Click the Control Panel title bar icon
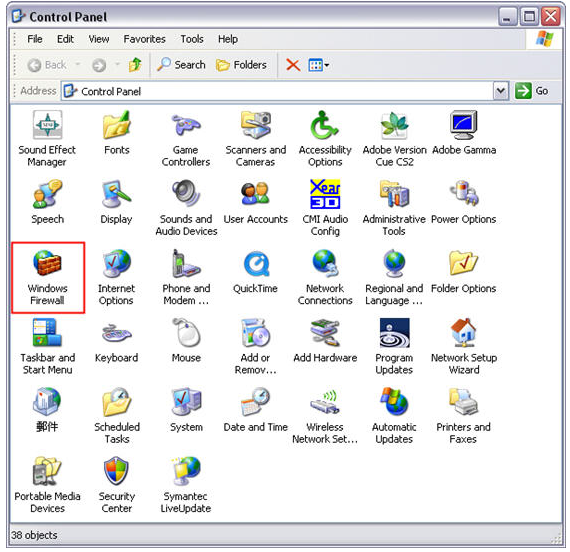570x552 pixels. tap(18, 16)
